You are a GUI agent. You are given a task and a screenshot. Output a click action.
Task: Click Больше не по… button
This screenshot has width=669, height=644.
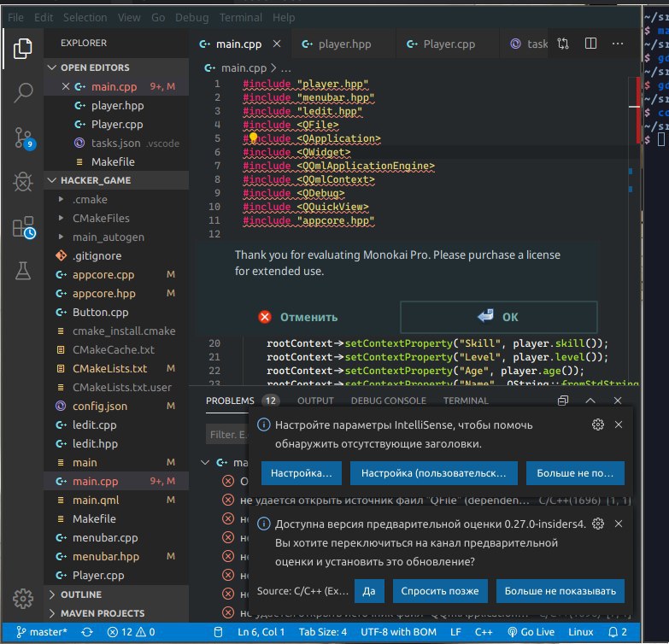575,473
